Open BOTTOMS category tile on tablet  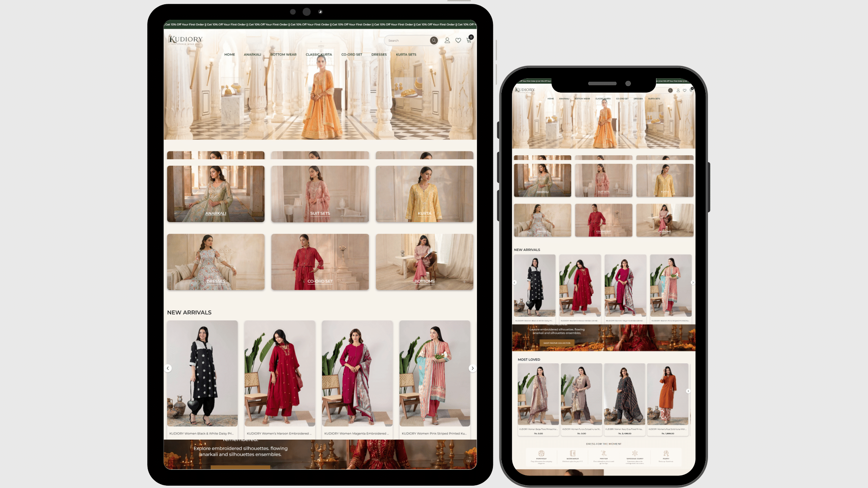pyautogui.click(x=424, y=262)
